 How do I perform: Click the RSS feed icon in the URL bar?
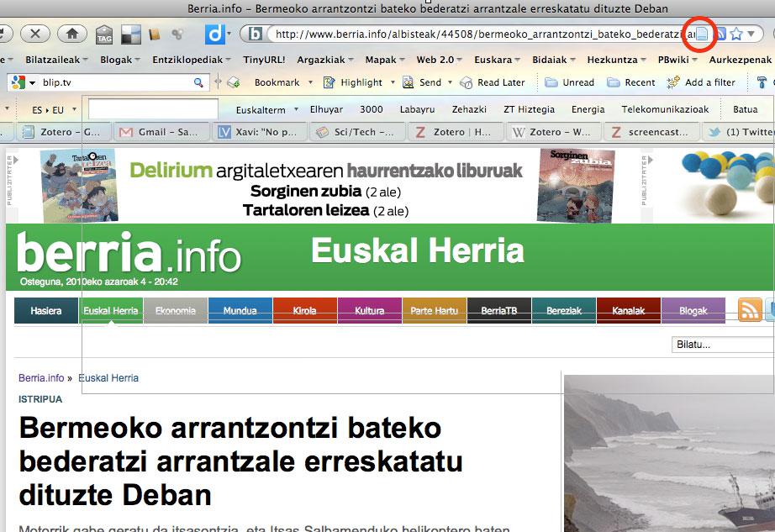click(720, 34)
